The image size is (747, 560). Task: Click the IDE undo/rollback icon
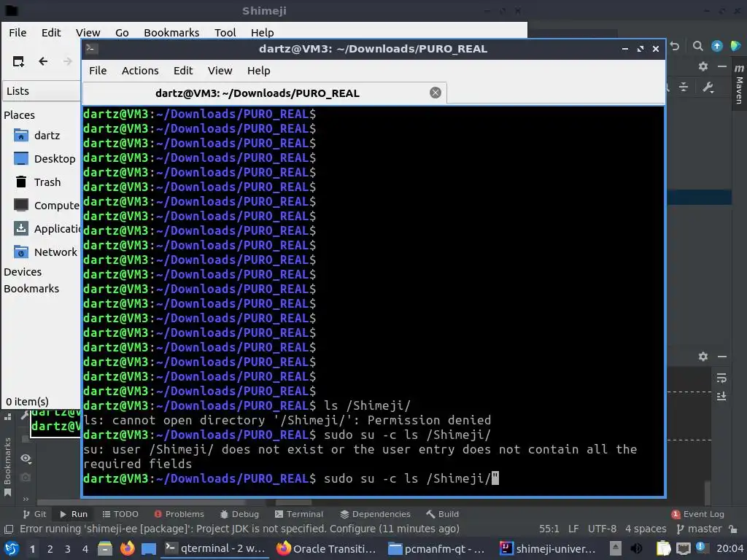tap(675, 46)
